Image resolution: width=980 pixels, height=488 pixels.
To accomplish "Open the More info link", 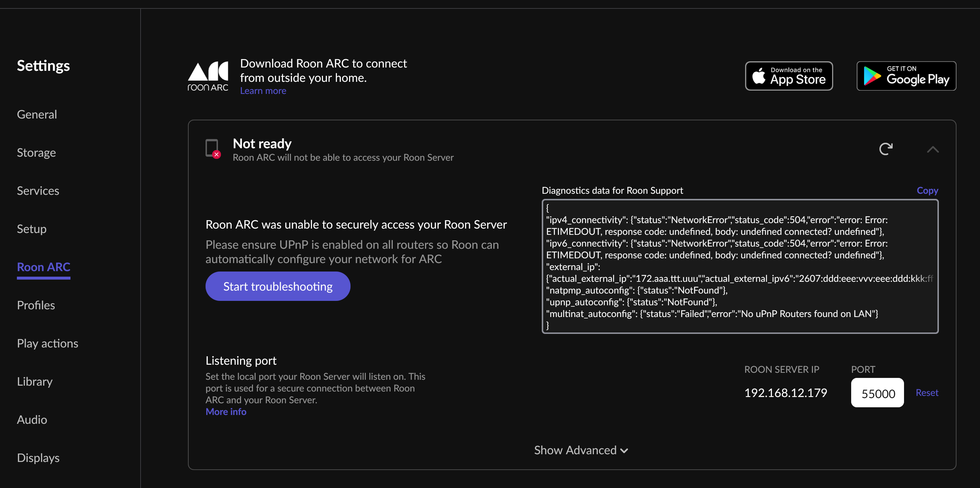I will click(x=226, y=412).
